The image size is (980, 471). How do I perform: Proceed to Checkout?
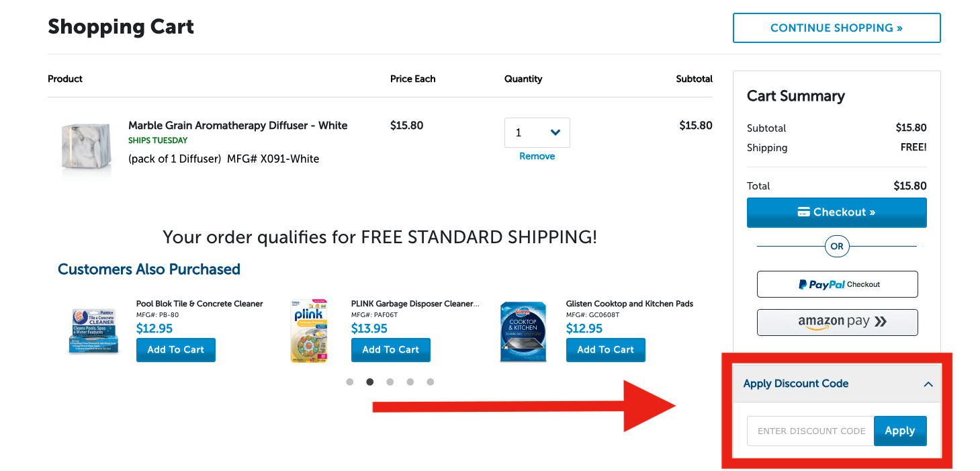[836, 212]
